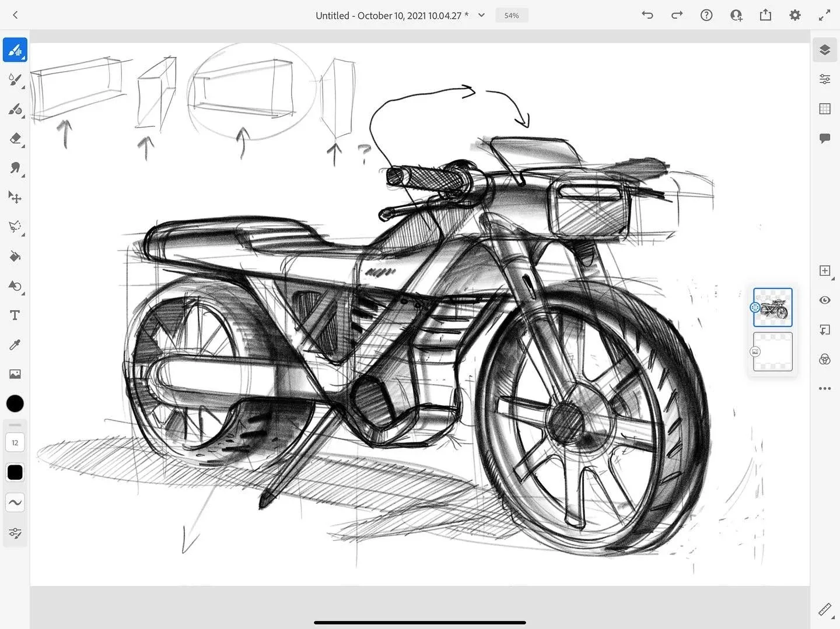This screenshot has height=629, width=840.
Task: Open the share export menu
Action: click(765, 15)
